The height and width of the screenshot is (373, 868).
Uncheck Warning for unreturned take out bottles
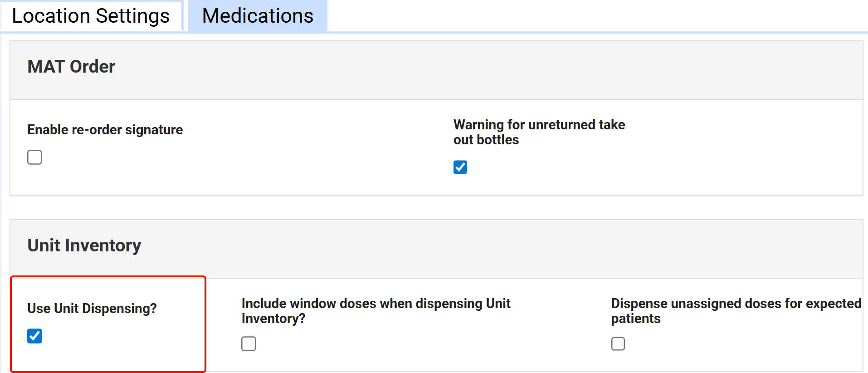460,167
